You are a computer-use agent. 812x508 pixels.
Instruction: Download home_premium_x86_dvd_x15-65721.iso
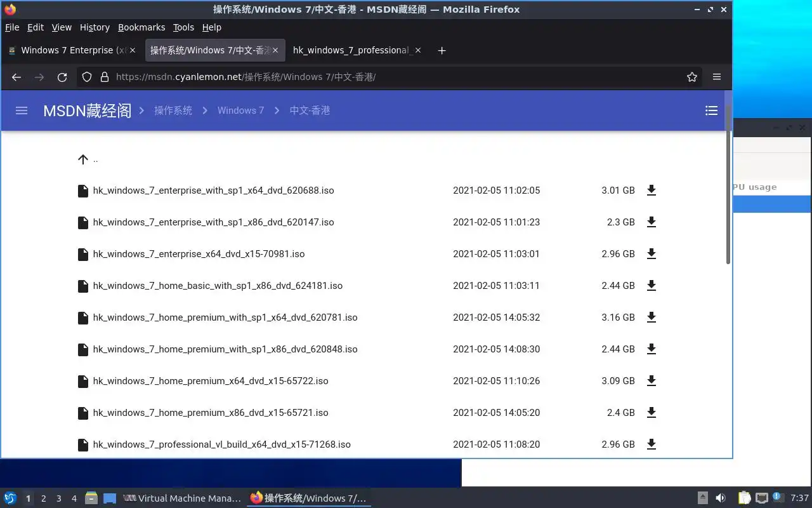pyautogui.click(x=651, y=413)
